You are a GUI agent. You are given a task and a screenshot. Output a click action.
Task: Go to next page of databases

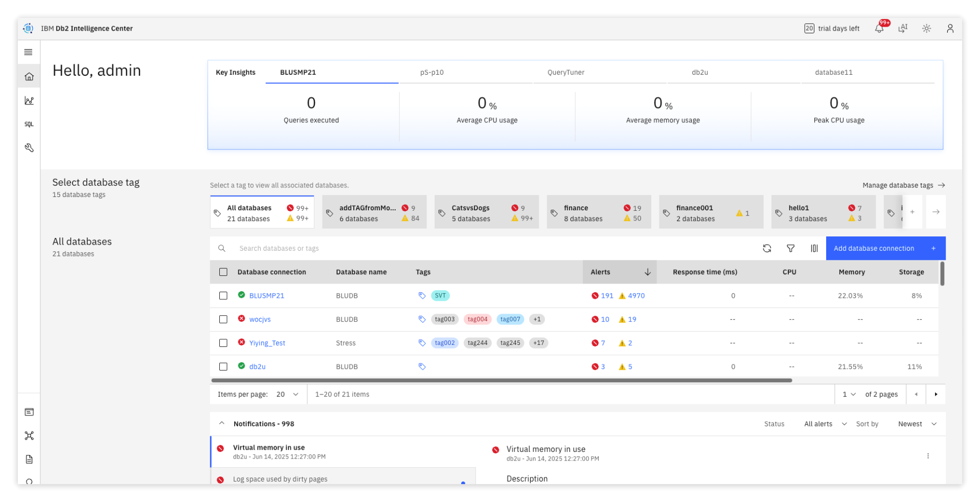tap(936, 394)
